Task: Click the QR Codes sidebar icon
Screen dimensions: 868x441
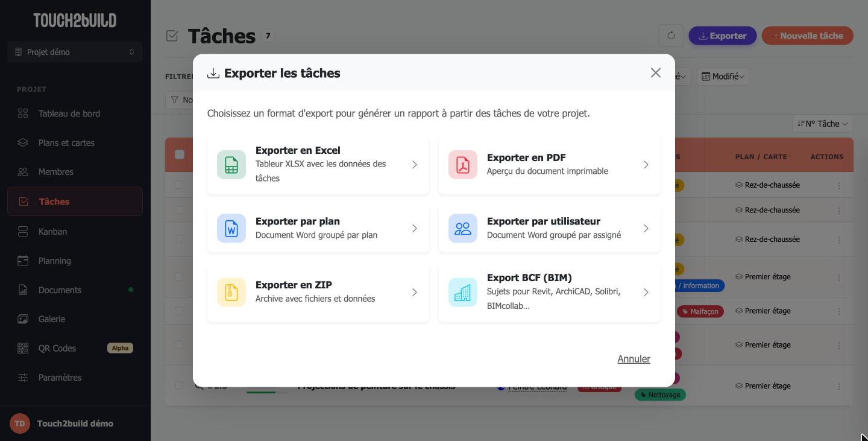Action: pos(23,348)
